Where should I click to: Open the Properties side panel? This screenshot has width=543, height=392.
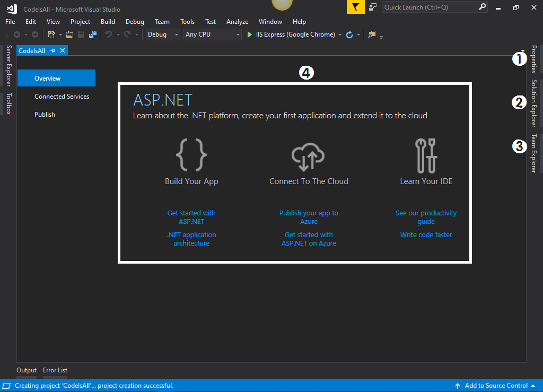pos(533,59)
